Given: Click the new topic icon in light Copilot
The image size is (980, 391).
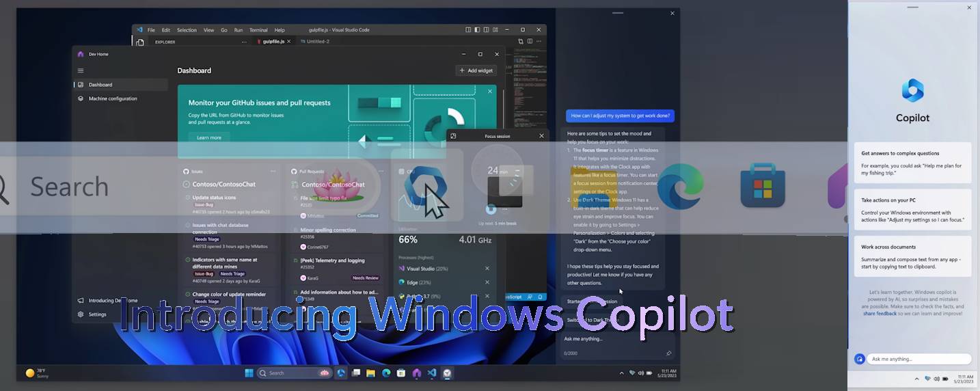Looking at the screenshot, I should [860, 359].
